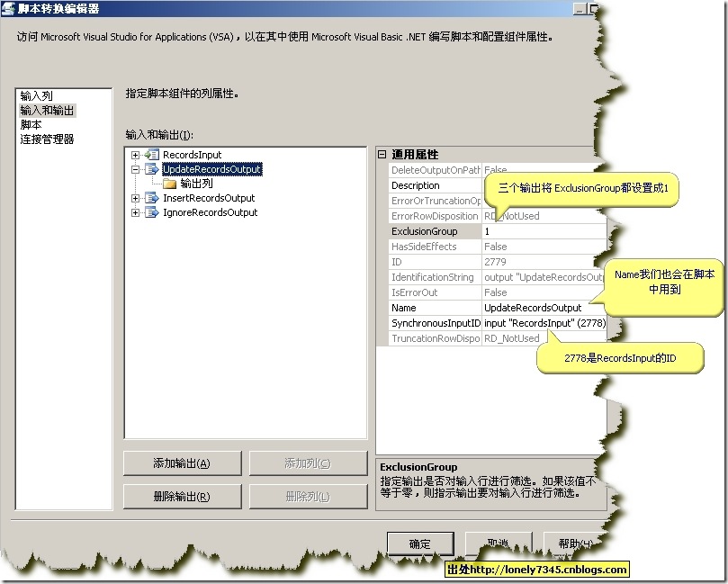Click the 删除输出(R) button
This screenshot has height=584, width=728.
click(x=183, y=497)
